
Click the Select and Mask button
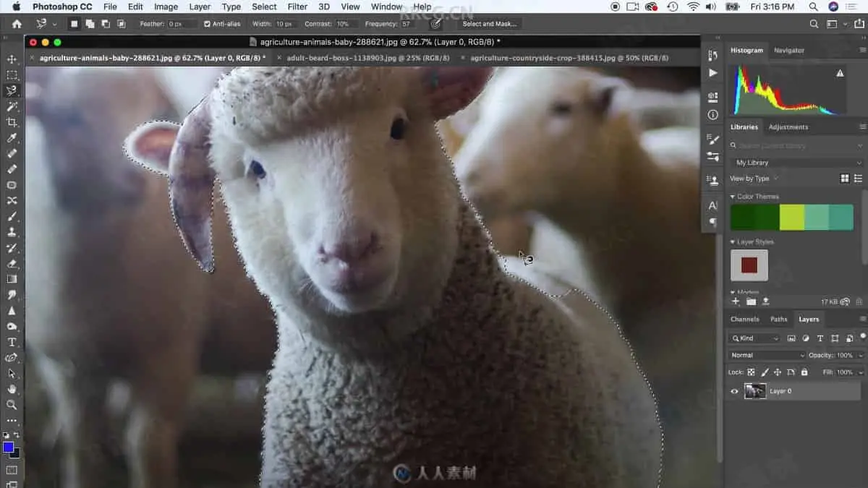click(490, 24)
